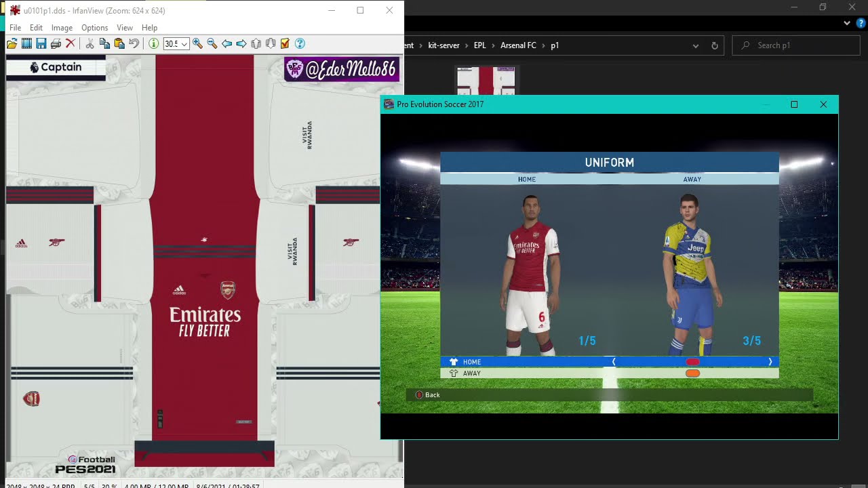Click the Print icon in the IrfanView toolbar
868x488 pixels.
click(x=56, y=43)
